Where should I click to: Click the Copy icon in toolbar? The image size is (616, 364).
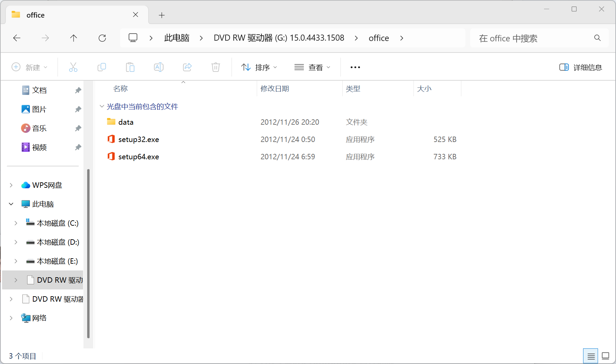click(101, 67)
